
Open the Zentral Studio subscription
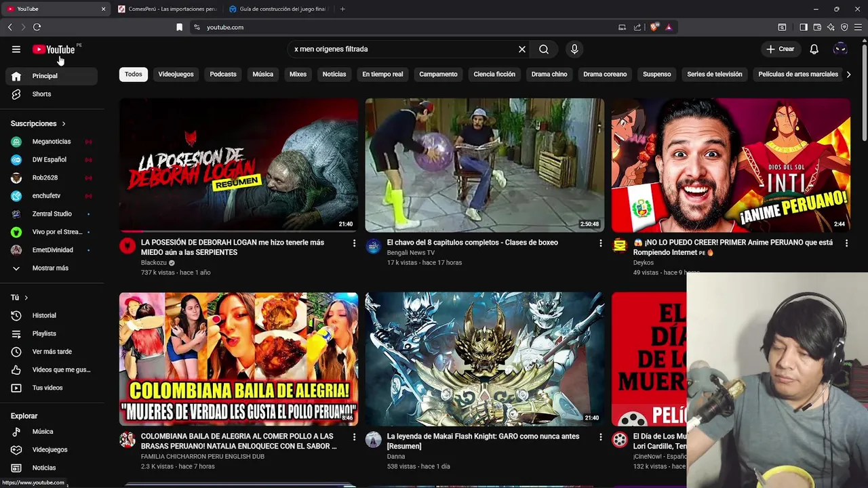(x=52, y=213)
